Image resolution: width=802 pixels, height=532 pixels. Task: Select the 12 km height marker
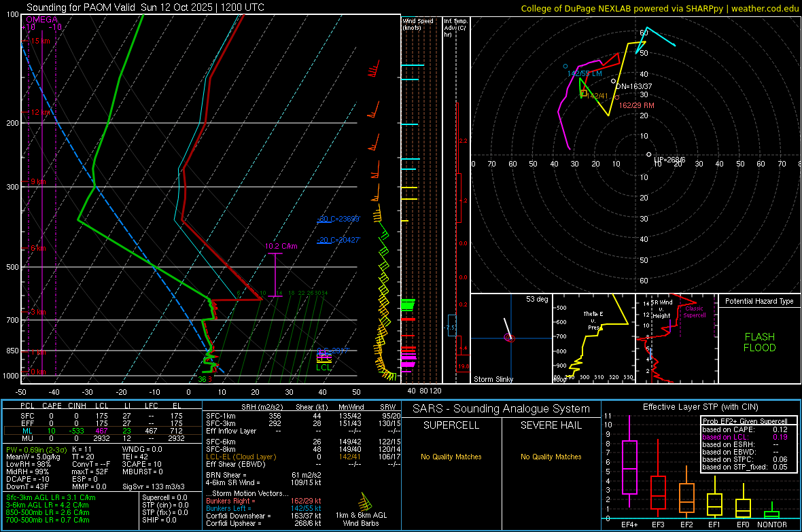(40, 112)
